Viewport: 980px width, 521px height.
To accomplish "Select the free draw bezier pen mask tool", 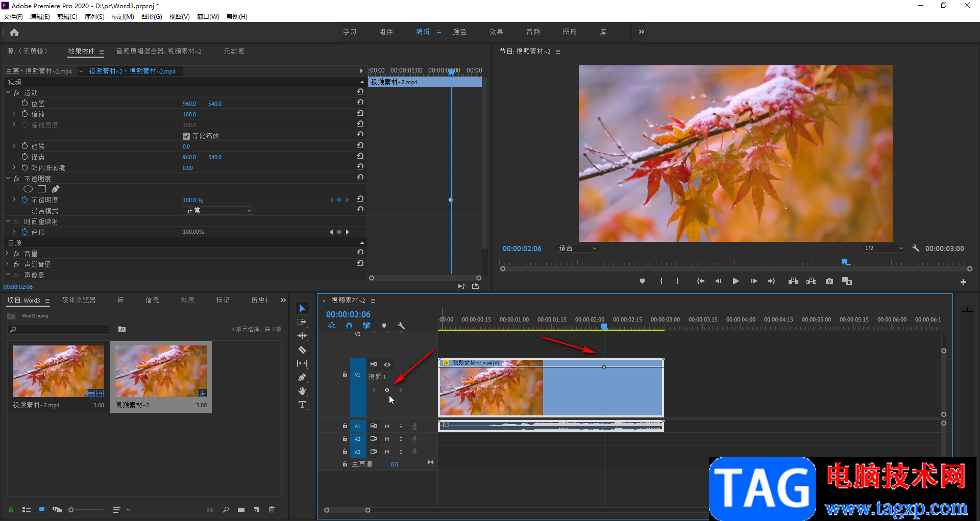I will (56, 189).
